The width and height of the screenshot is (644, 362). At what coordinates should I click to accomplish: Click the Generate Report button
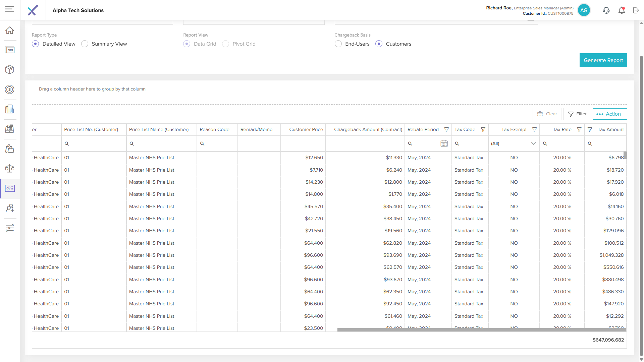pos(603,60)
